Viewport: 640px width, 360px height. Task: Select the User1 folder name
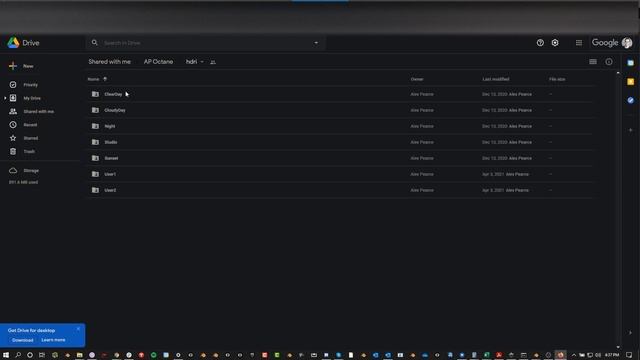coord(110,174)
